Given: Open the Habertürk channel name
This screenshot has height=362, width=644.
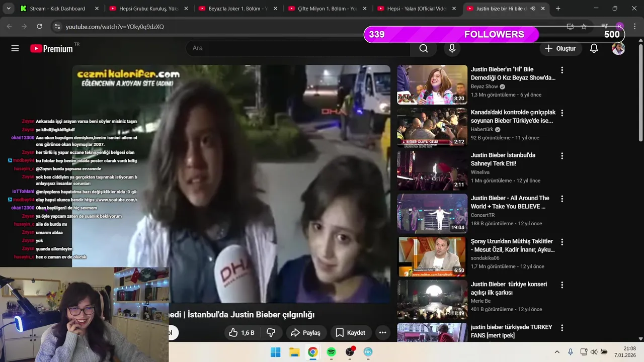Looking at the screenshot, I should click(x=482, y=129).
